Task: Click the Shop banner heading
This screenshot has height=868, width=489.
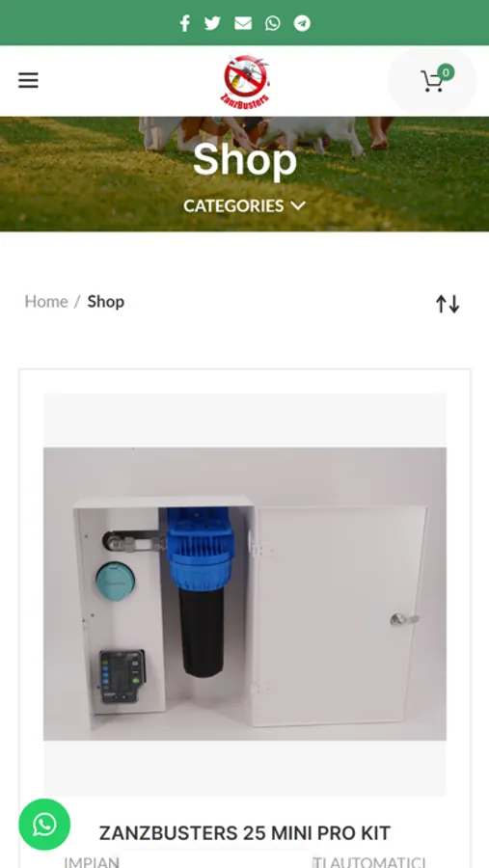Action: pyautogui.click(x=245, y=159)
